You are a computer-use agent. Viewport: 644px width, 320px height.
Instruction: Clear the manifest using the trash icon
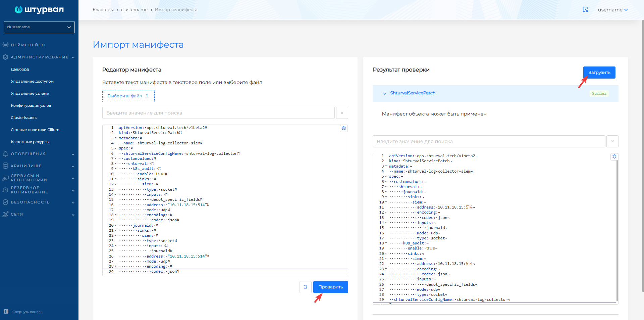pyautogui.click(x=305, y=287)
